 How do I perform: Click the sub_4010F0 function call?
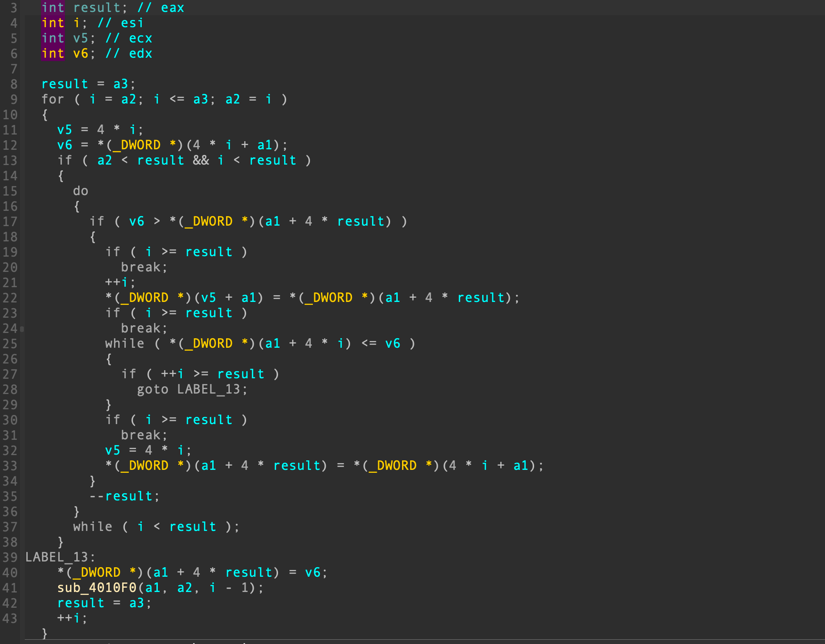[x=97, y=588]
